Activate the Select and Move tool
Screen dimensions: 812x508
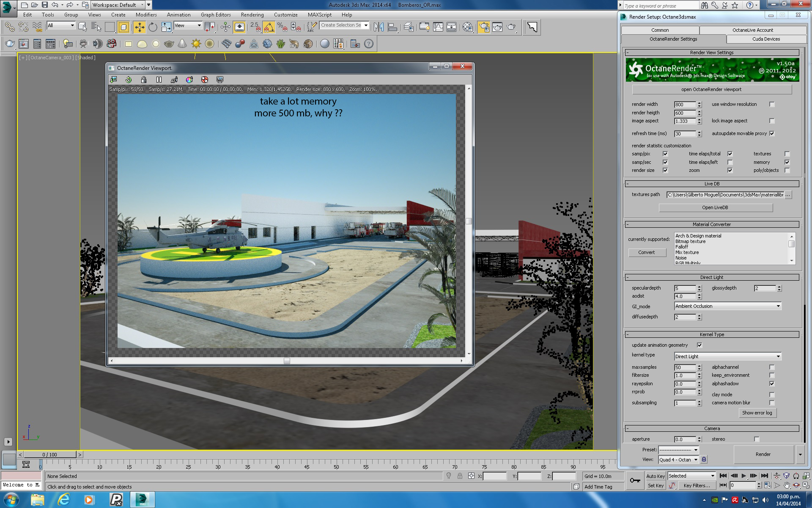(139, 27)
